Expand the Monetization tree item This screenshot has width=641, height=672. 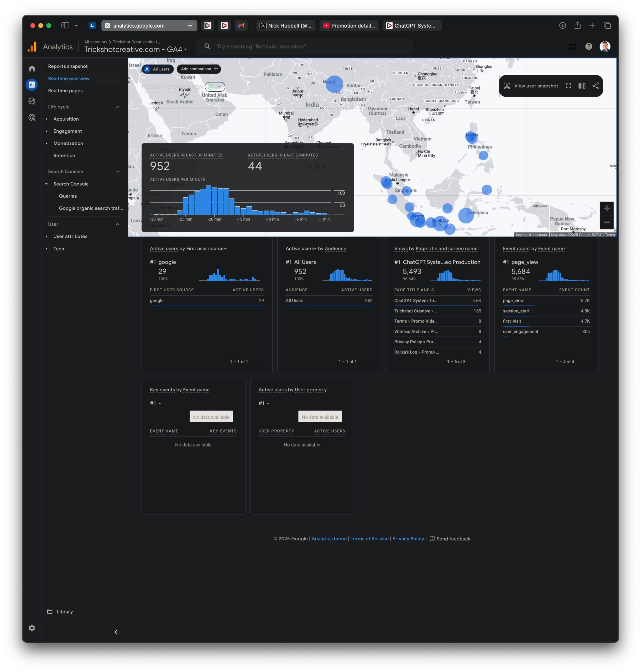pos(46,144)
